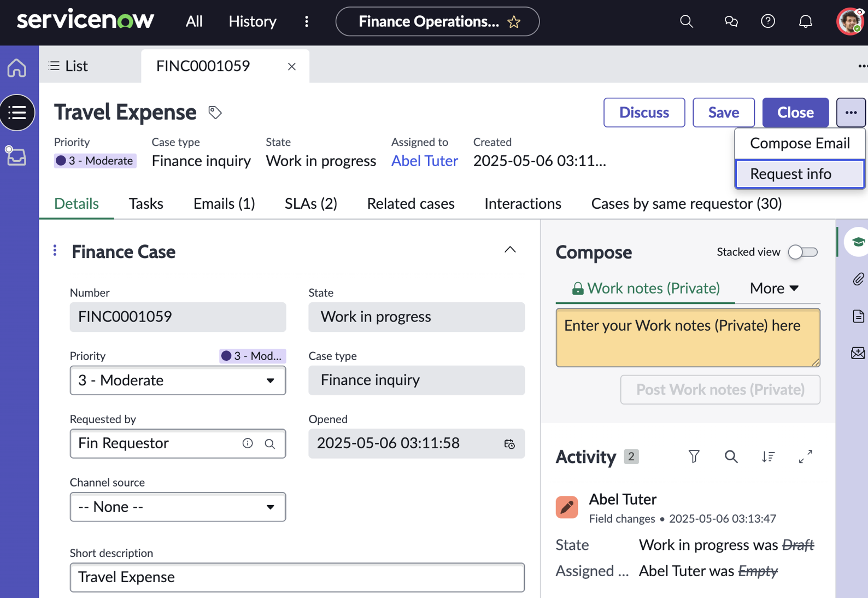This screenshot has height=598, width=868.
Task: Click the pencil field-changes activity icon
Action: [x=567, y=507]
